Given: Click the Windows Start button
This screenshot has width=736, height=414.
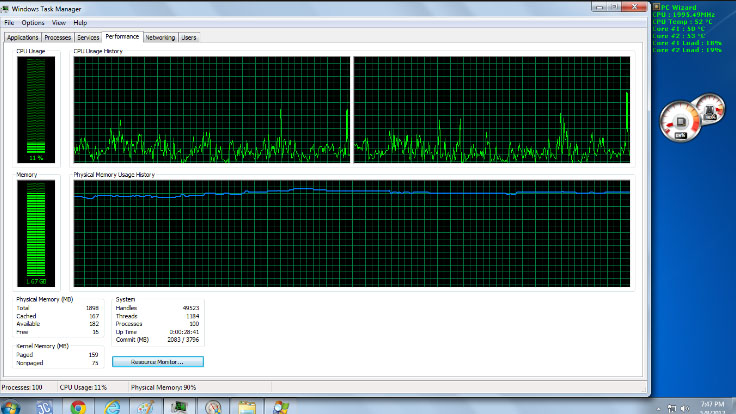Looking at the screenshot, I should 11,406.
